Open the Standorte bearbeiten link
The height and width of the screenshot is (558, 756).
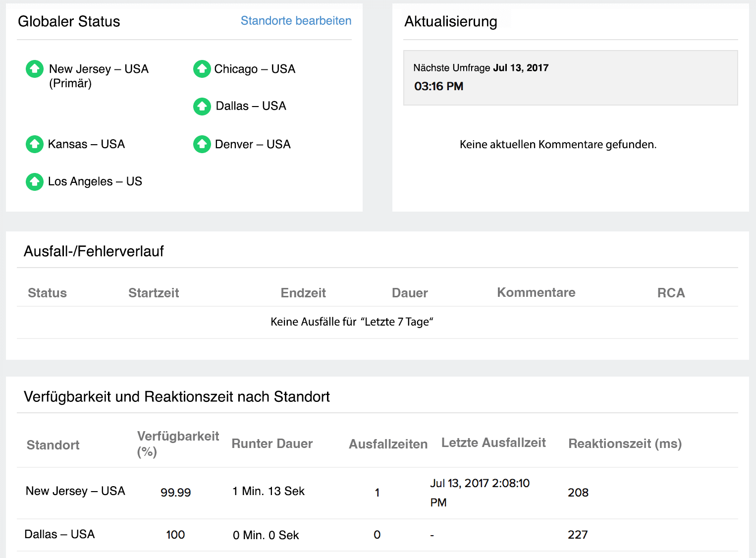(x=296, y=21)
